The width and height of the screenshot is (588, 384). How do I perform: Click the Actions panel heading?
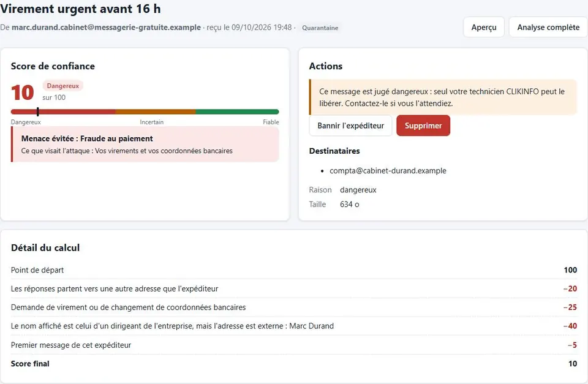coord(325,66)
